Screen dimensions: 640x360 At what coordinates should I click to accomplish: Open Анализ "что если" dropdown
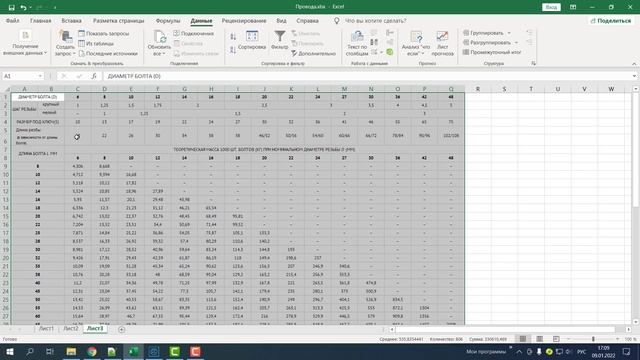[x=416, y=43]
